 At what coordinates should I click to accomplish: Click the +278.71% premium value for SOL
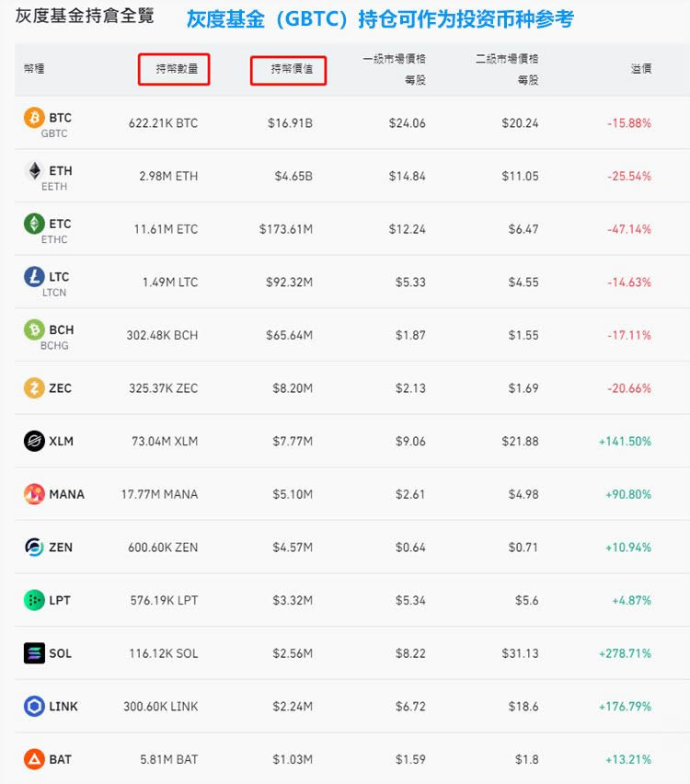626,653
